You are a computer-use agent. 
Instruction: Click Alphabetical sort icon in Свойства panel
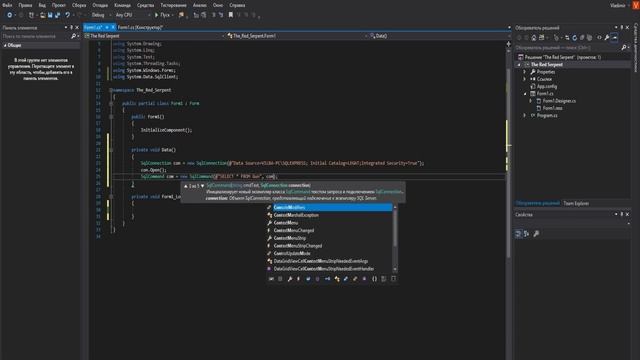click(x=527, y=234)
